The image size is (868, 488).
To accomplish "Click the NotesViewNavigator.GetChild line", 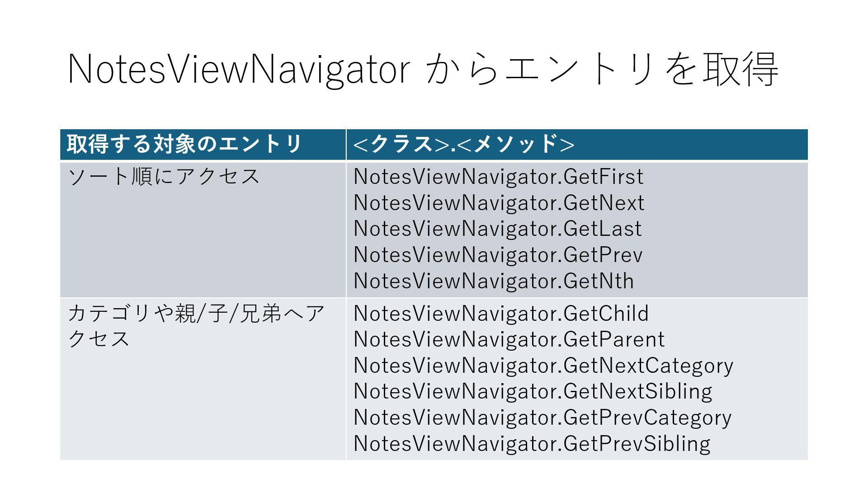I will [x=501, y=314].
